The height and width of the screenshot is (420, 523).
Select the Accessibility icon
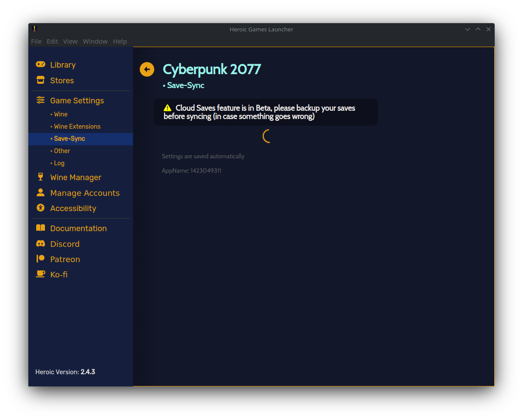pos(40,208)
